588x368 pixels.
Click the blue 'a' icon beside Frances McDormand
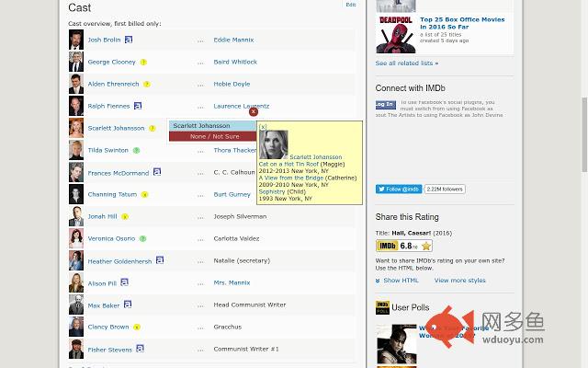(157, 172)
